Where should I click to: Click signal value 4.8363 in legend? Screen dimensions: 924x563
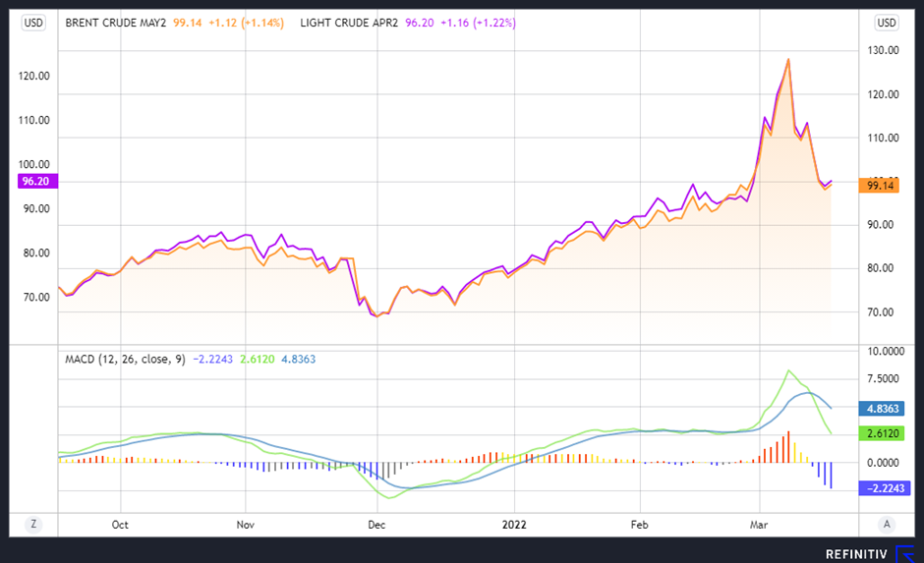tap(298, 360)
